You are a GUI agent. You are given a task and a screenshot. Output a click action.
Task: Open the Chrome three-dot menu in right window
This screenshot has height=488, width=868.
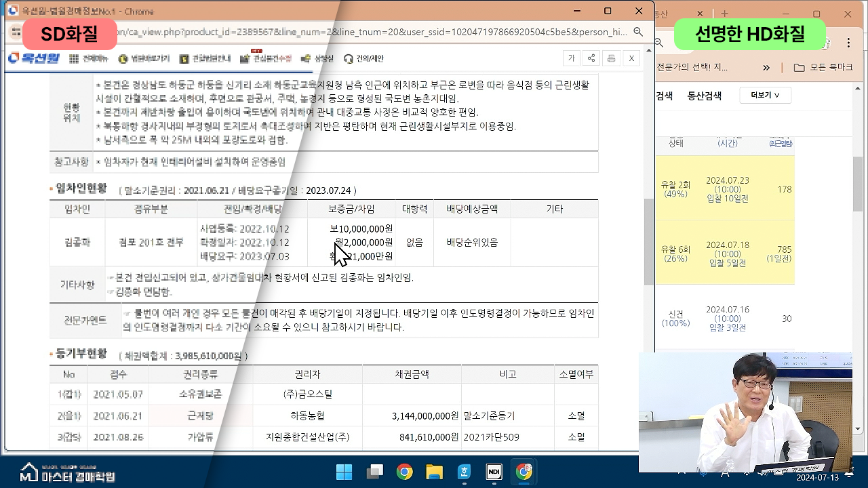[x=848, y=43]
